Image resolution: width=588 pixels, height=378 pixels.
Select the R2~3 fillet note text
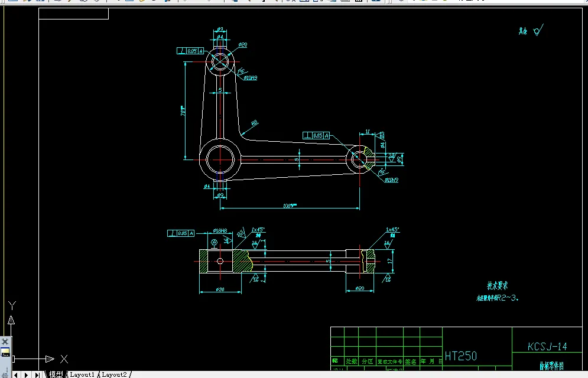(x=498, y=298)
